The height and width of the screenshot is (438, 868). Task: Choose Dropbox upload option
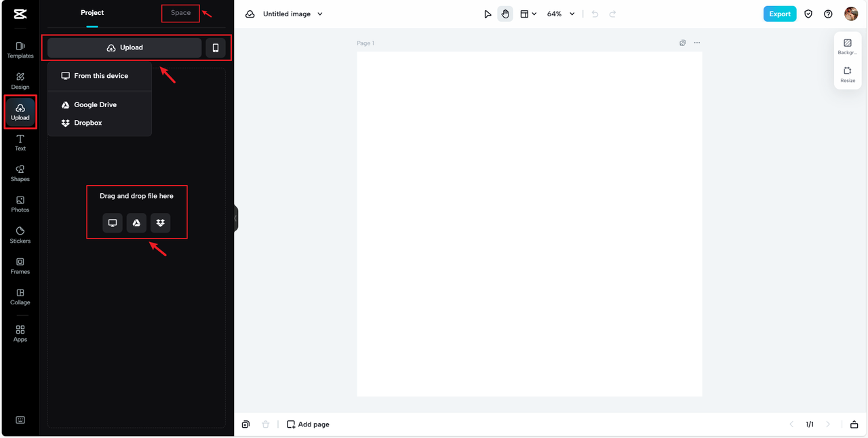pyautogui.click(x=100, y=123)
